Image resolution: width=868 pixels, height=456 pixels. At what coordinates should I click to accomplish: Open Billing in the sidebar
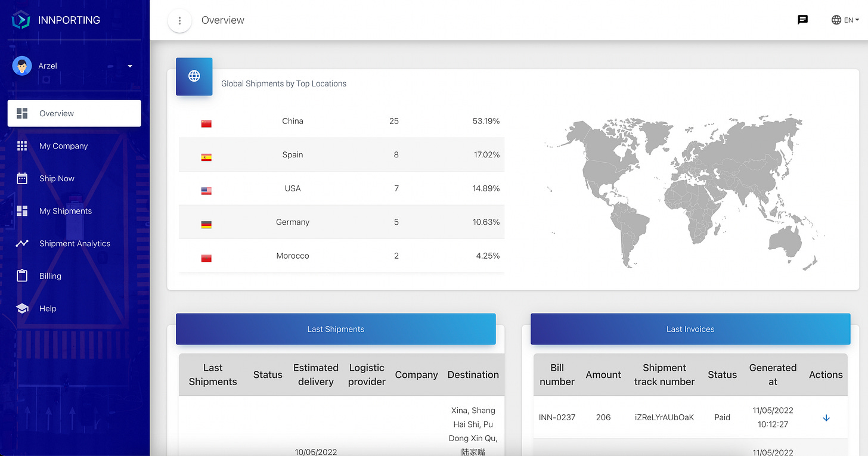coord(75,276)
